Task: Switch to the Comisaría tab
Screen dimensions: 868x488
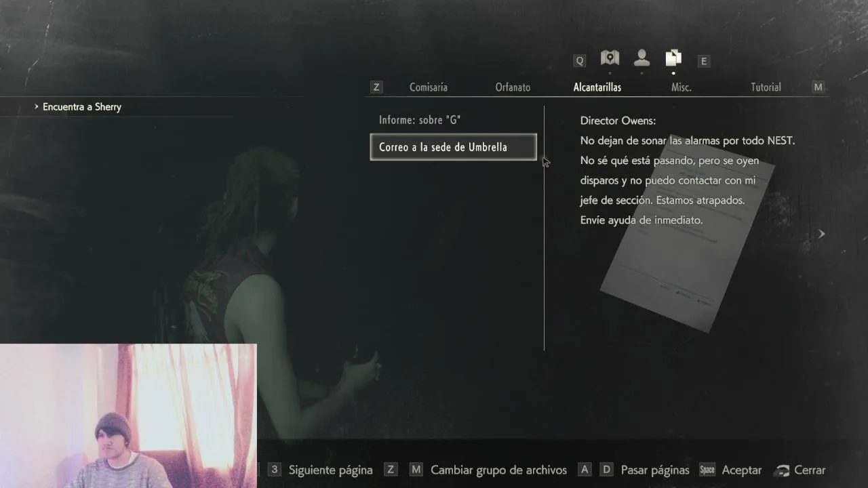Action: 429,87
